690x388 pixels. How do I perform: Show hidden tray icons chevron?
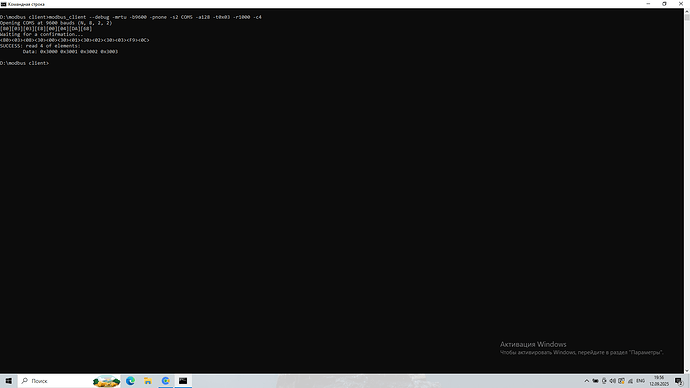point(587,381)
